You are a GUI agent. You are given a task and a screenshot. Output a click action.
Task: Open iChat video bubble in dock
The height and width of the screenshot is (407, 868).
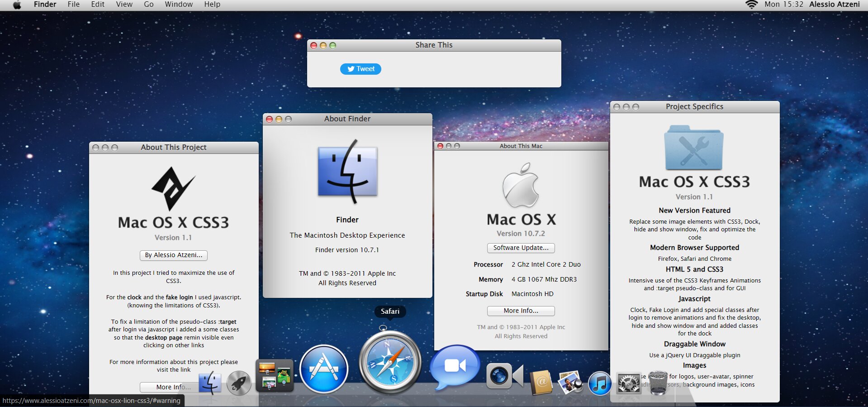click(454, 367)
